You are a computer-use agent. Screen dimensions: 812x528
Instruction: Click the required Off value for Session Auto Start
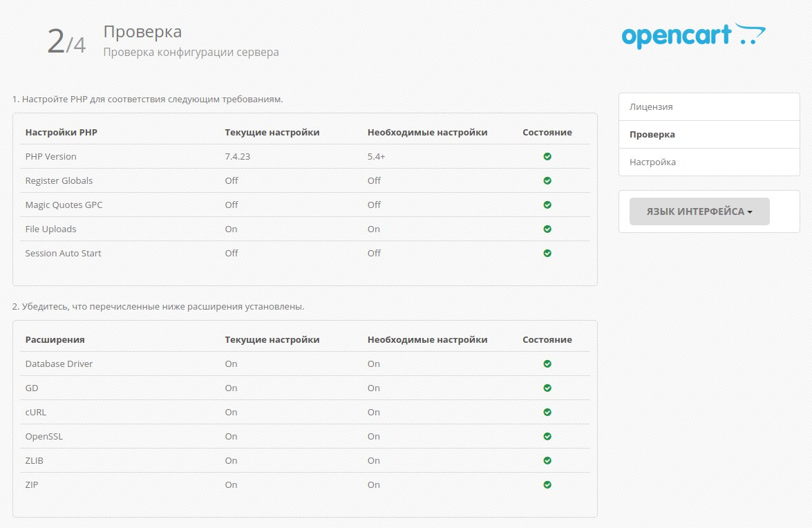tap(374, 253)
